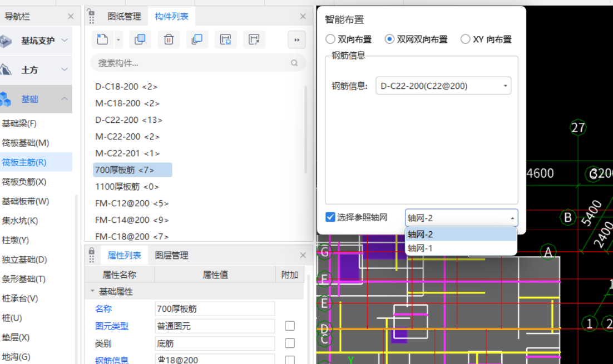This screenshot has height=364, width=613.
Task: Close the 导航栏 panel
Action: 71,17
